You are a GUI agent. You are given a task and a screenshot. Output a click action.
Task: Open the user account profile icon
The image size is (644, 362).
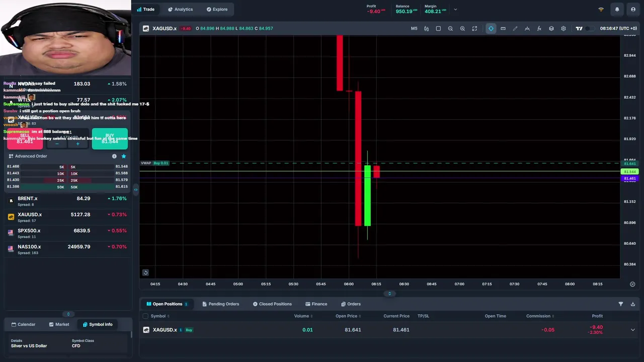pos(633,9)
